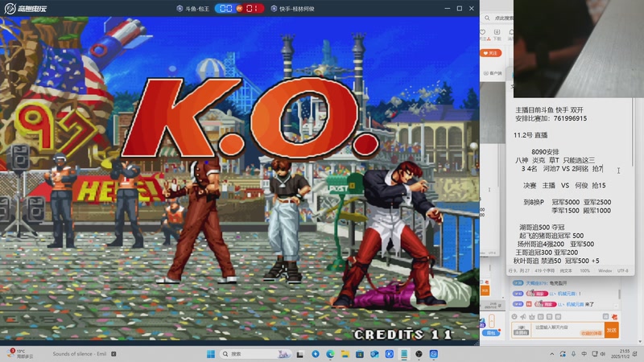Click the 中 input method indicator
This screenshot has width=644, height=362.
[584, 354]
